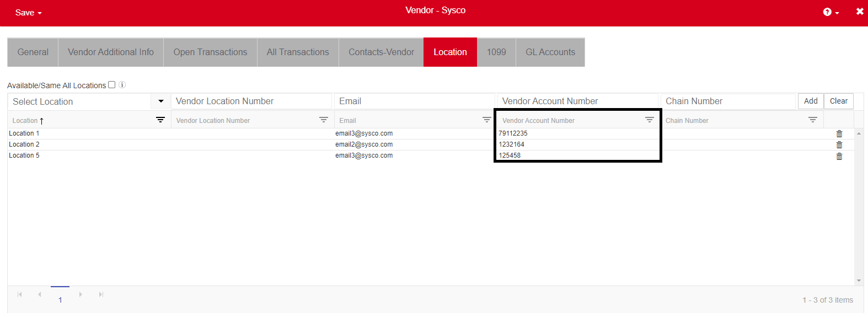Image resolution: width=868 pixels, height=317 pixels.
Task: Click the email2@sysco.com cell
Action: tap(364, 144)
